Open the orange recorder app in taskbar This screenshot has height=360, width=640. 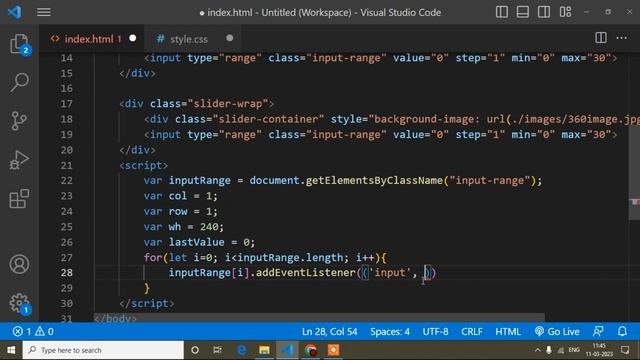[333, 350]
